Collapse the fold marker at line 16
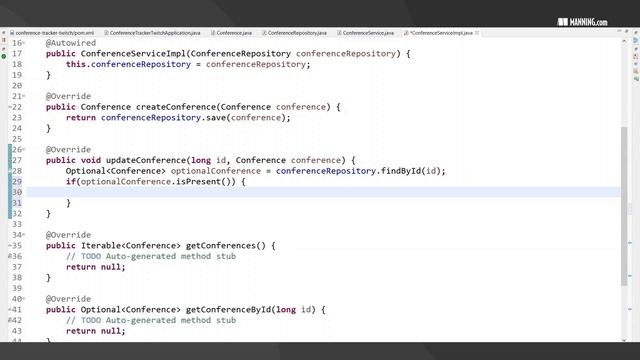Image resolution: width=640 pixels, height=360 pixels. [24, 43]
